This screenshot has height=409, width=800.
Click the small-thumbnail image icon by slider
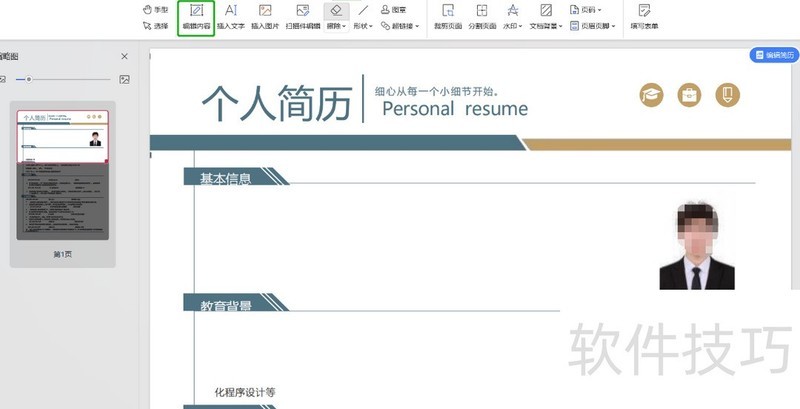(x=3, y=79)
